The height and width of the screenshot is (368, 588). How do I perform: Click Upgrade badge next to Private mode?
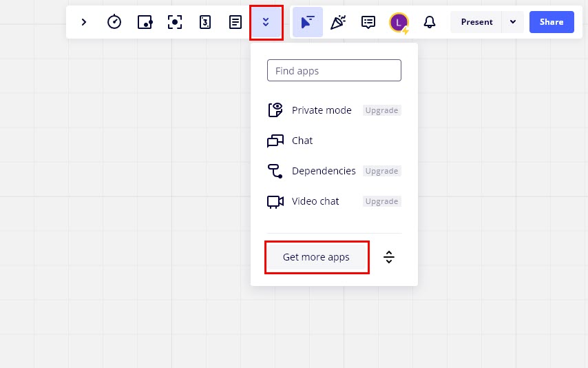click(381, 110)
